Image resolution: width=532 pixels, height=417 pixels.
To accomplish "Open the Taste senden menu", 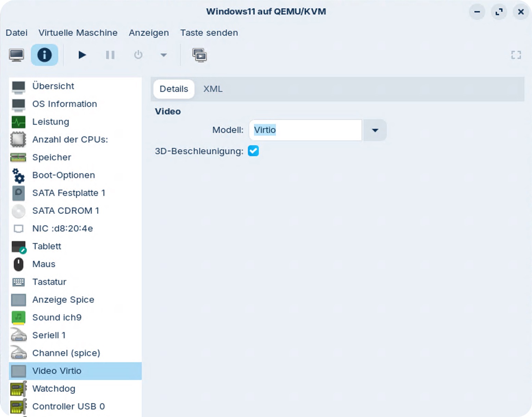I will click(x=209, y=33).
